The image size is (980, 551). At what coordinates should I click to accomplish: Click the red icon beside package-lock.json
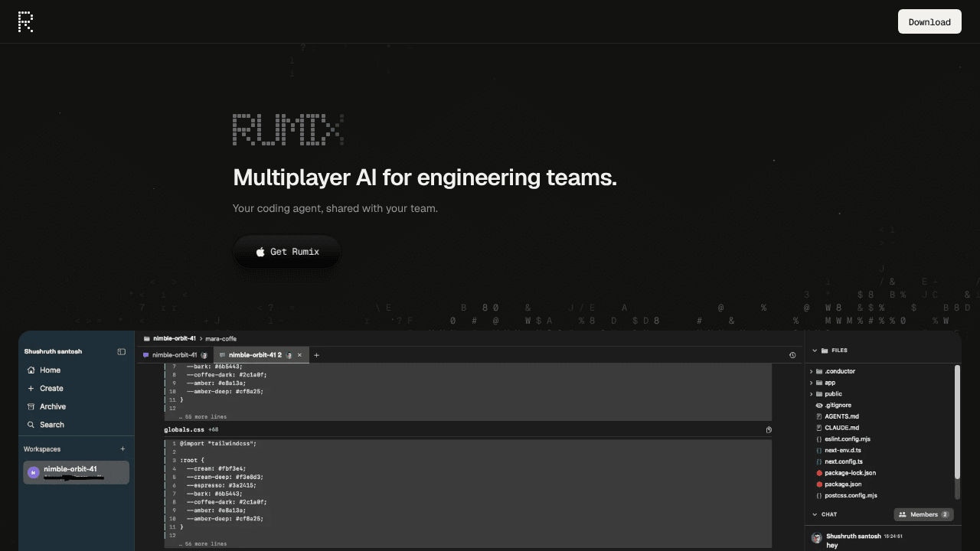point(819,473)
